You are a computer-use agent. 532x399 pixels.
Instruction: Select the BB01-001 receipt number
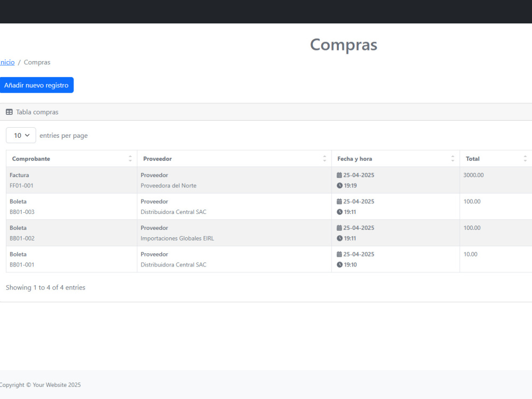[22, 265]
